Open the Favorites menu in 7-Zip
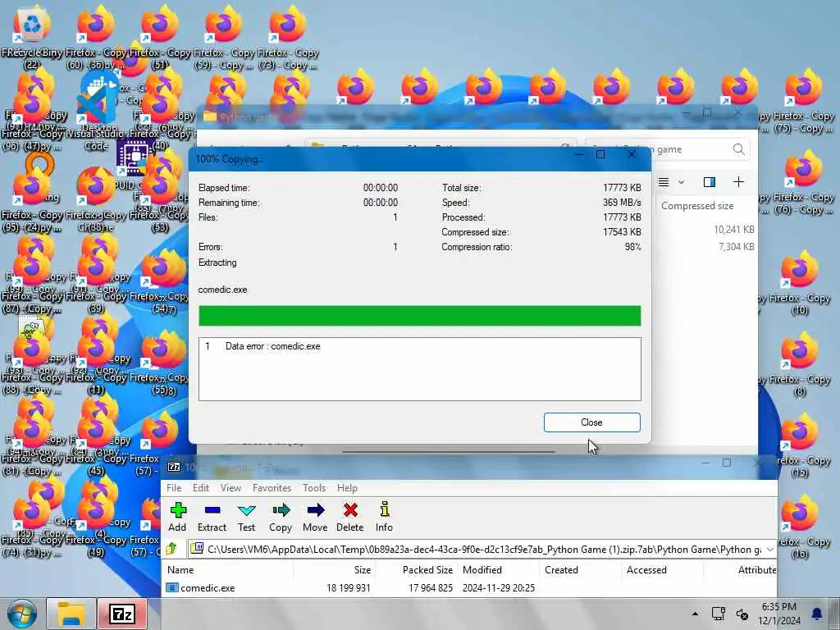The height and width of the screenshot is (630, 840). coord(272,488)
